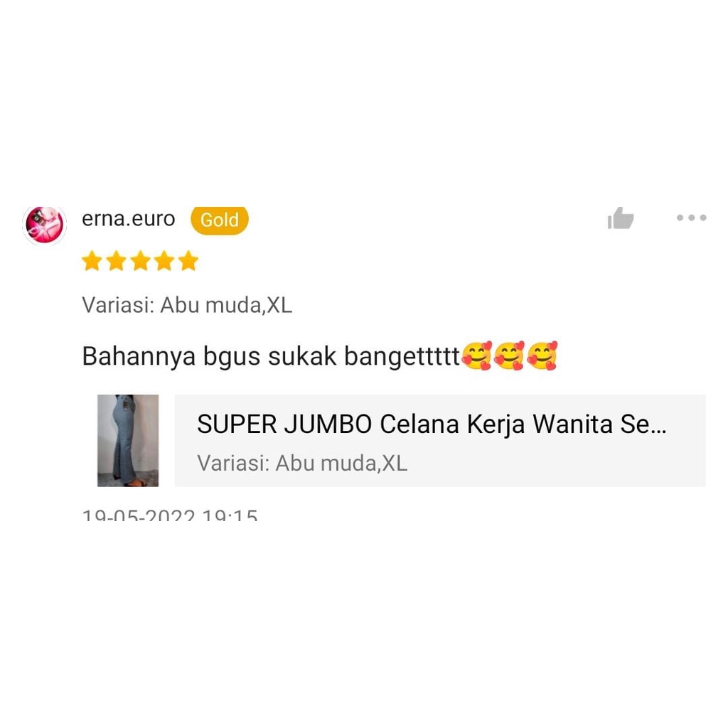Click the Gold membership badge
The height and width of the screenshot is (728, 728).
click(x=220, y=220)
